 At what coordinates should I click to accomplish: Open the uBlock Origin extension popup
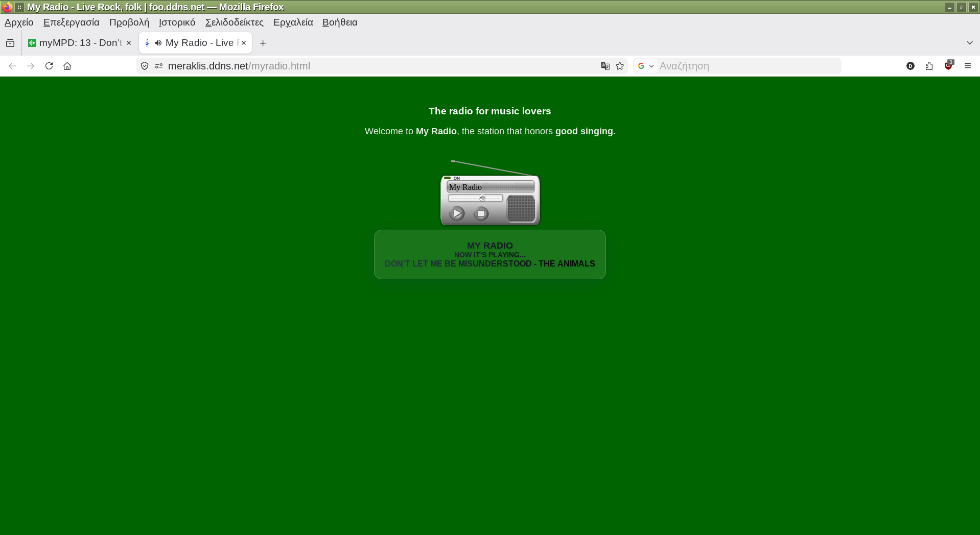948,66
